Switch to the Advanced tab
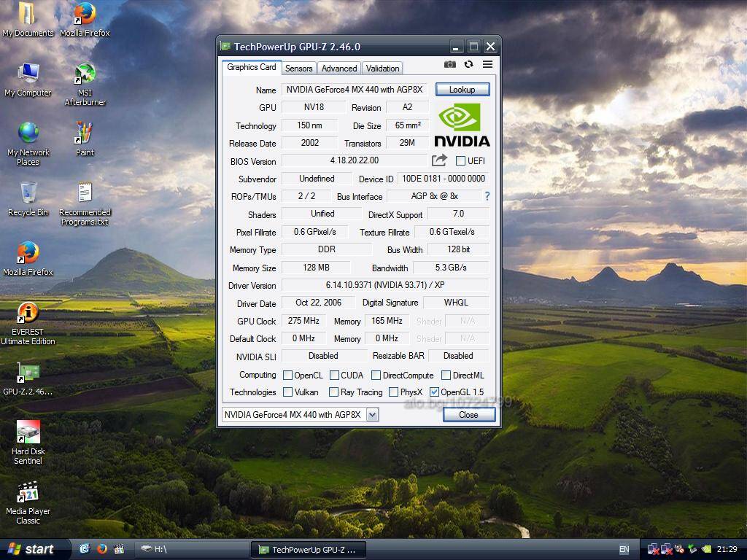747x560 pixels. [339, 68]
